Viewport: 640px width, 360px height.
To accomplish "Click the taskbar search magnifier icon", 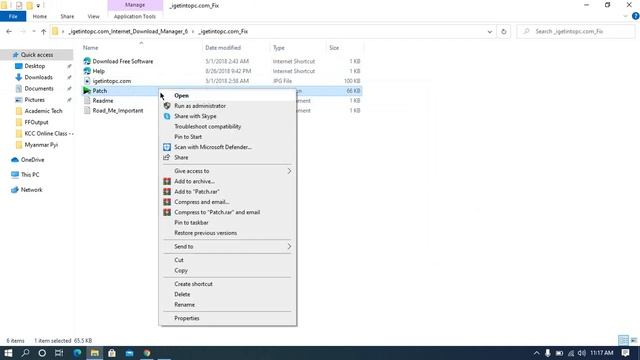I will click(x=25, y=353).
